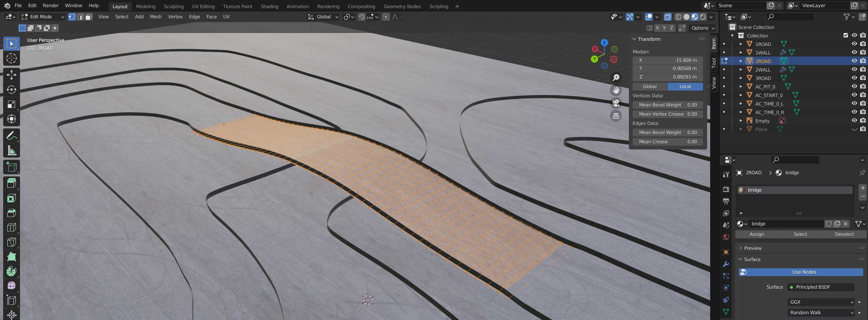Toggle the camera view icon
Viewport: 868px width, 320px height.
616,103
